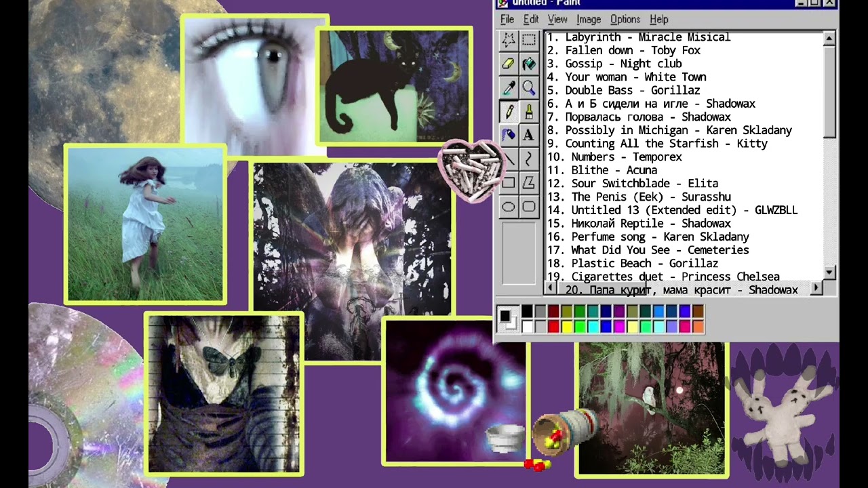The image size is (868, 488).
Task: Open the Options menu
Action: pyautogui.click(x=625, y=20)
